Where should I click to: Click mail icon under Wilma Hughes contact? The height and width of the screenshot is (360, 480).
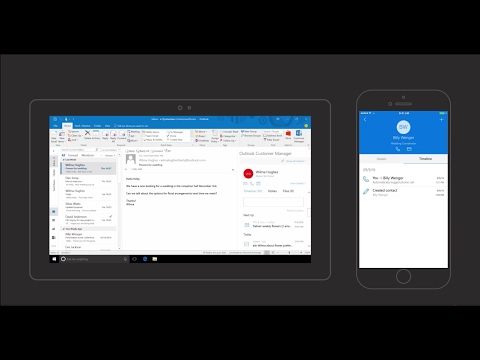tap(245, 184)
